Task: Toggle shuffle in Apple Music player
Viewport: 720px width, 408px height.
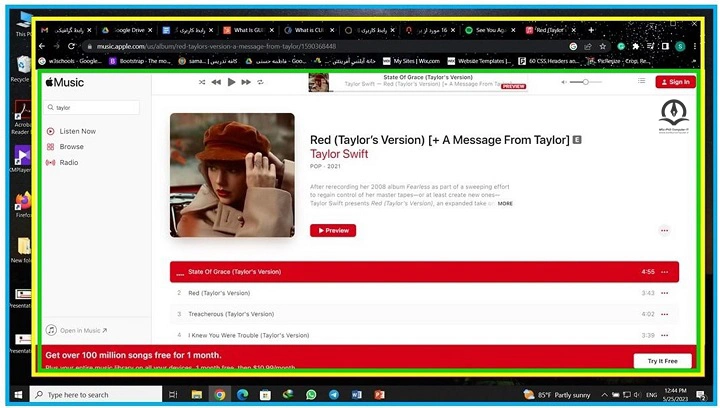Action: click(x=202, y=82)
